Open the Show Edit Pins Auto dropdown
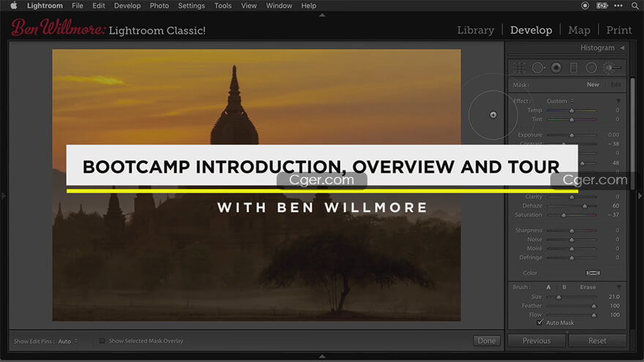 pos(68,341)
